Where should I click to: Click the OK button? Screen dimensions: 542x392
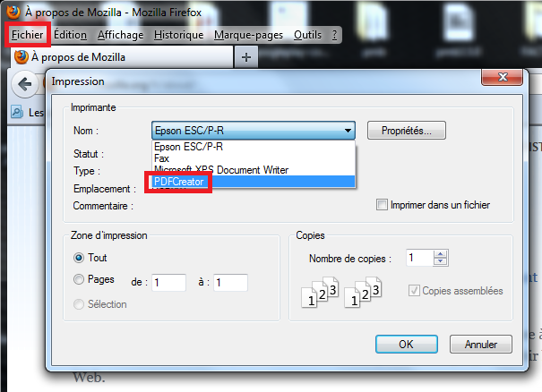[407, 344]
